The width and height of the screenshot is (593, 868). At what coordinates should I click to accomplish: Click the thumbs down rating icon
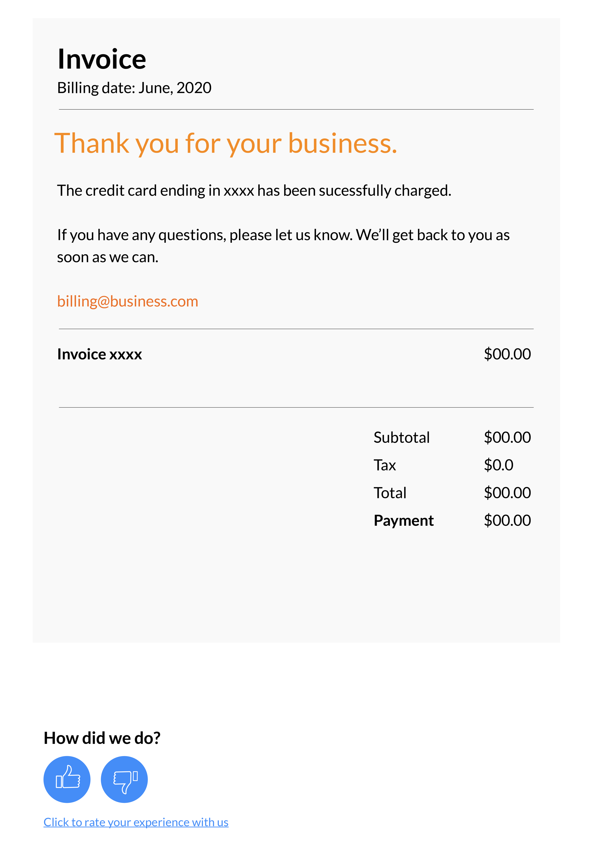125,779
